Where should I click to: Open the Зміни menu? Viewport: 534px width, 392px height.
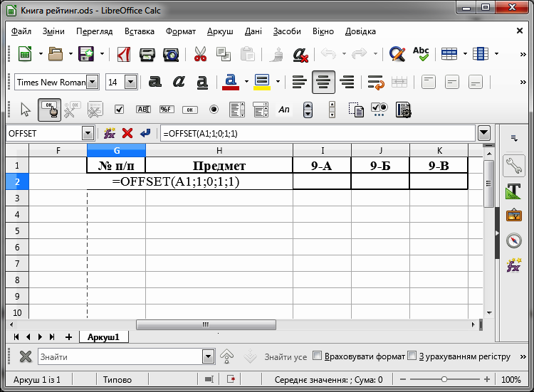pos(53,31)
